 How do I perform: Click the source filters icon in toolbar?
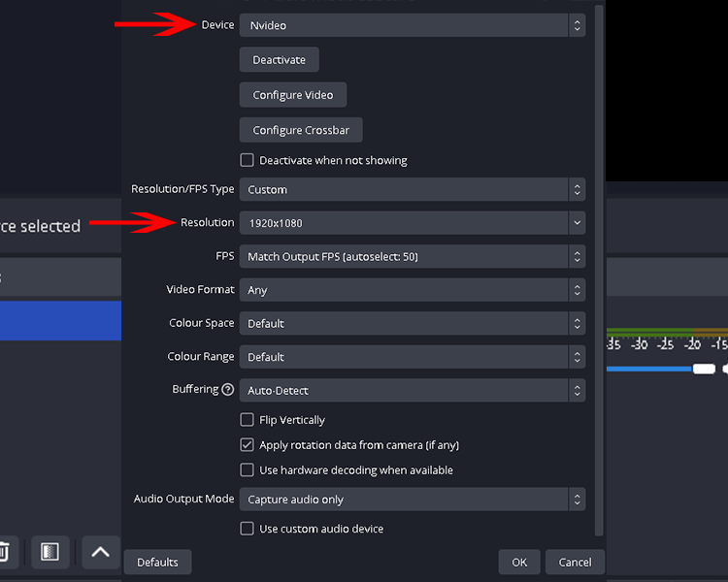[x=50, y=552]
